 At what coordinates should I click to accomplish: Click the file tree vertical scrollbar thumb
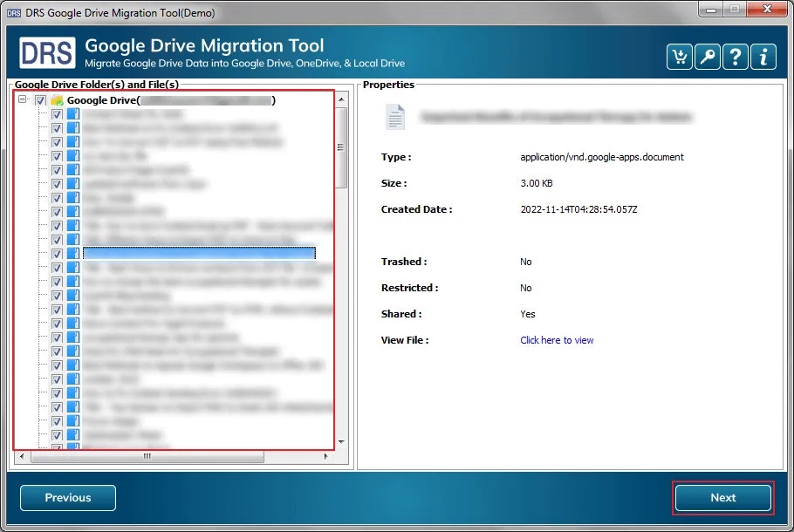(341, 147)
